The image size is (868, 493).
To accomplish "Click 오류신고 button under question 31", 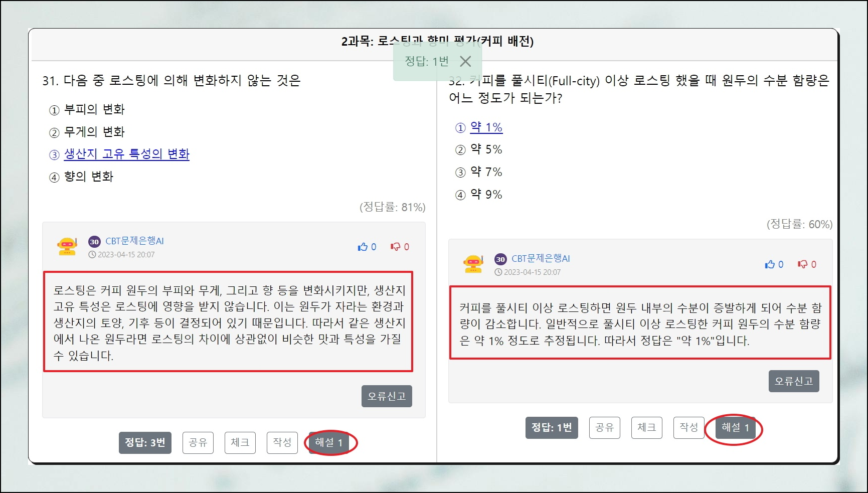I will point(387,396).
